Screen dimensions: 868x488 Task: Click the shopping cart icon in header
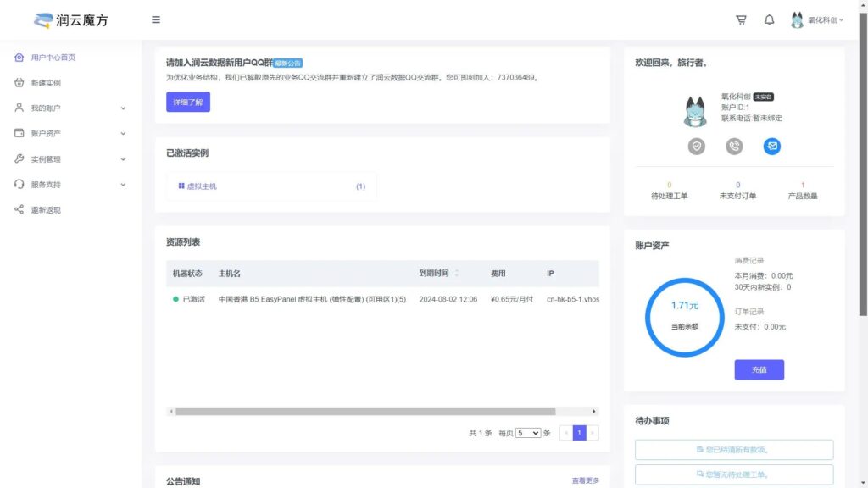click(x=741, y=20)
